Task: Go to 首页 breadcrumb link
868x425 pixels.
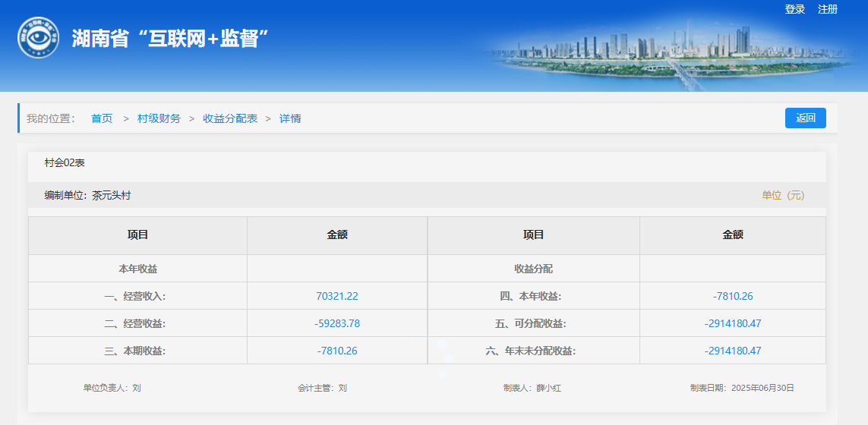Action: point(102,118)
